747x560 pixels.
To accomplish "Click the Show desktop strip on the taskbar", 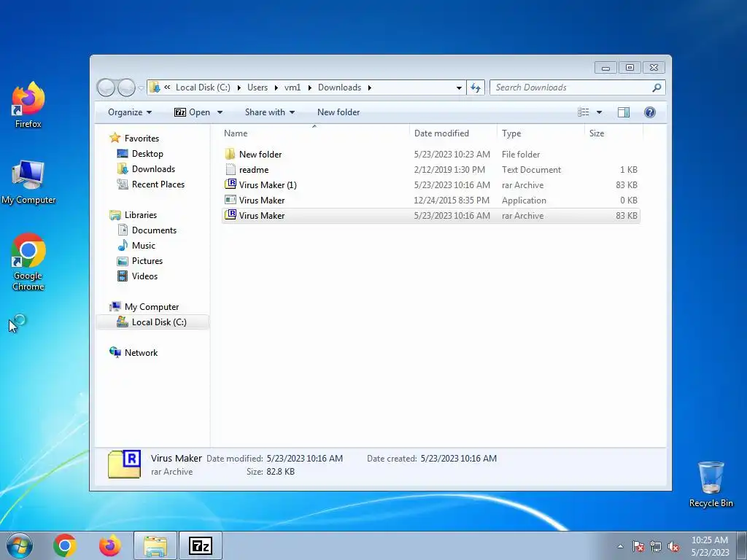I will (742, 545).
